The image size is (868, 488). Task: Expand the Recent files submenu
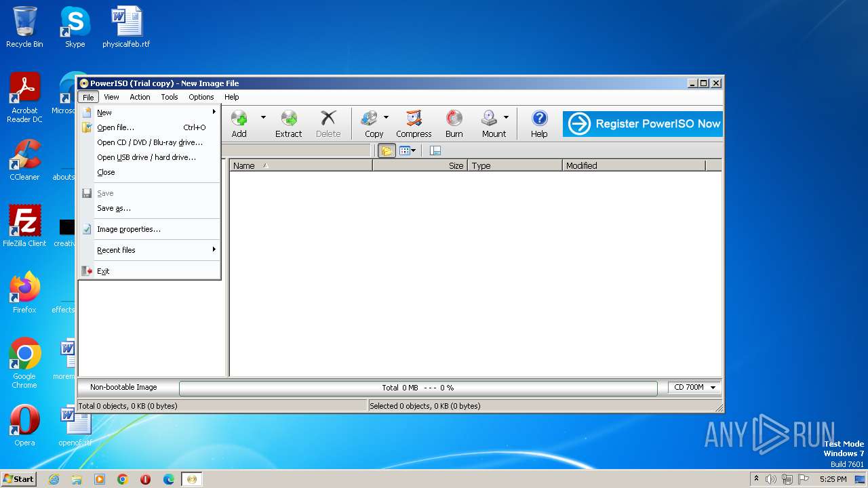coord(149,250)
